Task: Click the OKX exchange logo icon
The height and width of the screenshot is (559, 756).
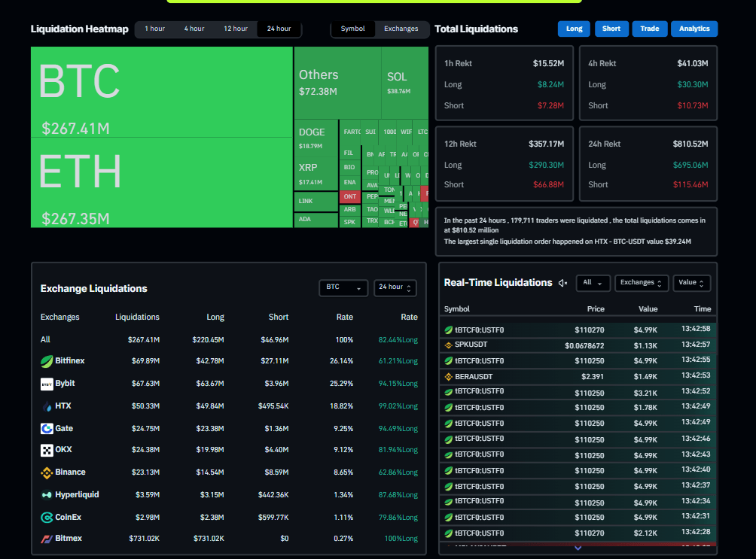Action: tap(47, 450)
